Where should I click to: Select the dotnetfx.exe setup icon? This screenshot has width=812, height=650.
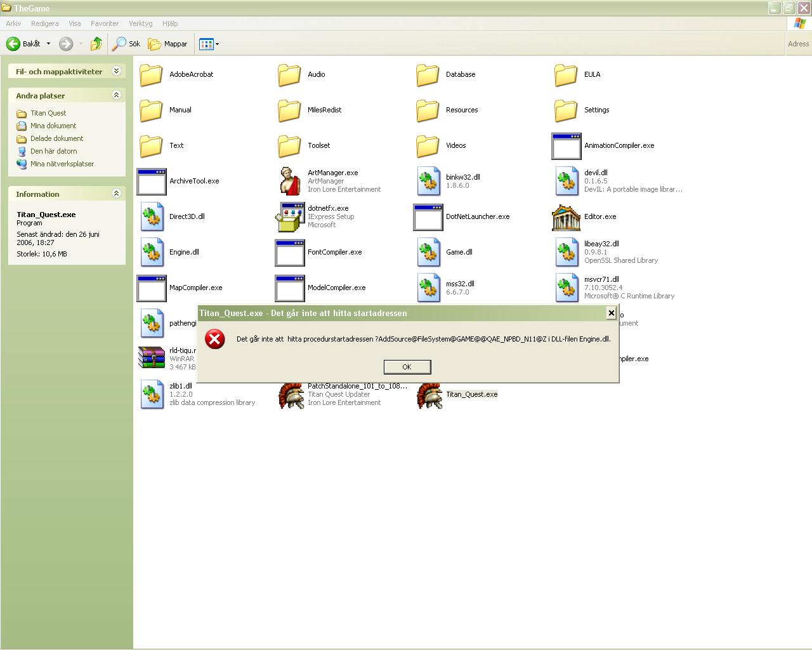click(290, 217)
